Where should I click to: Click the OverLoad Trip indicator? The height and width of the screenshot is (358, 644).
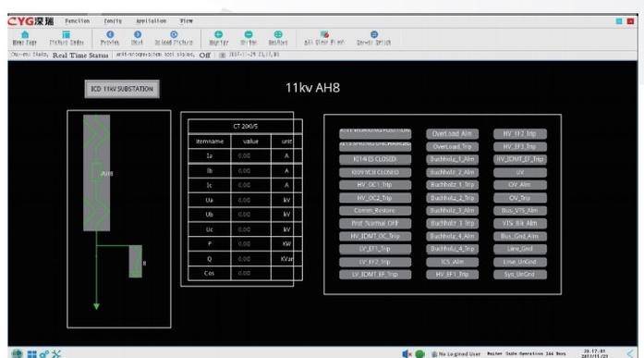(452, 147)
